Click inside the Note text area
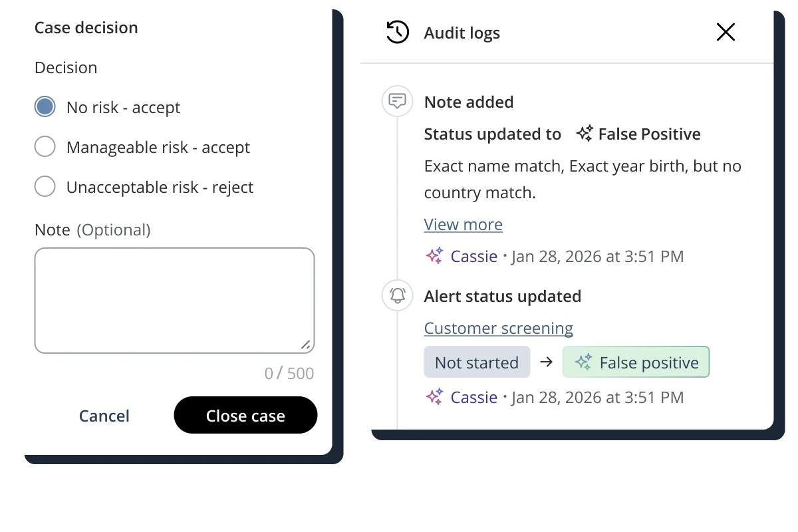798x532 pixels. click(174, 300)
